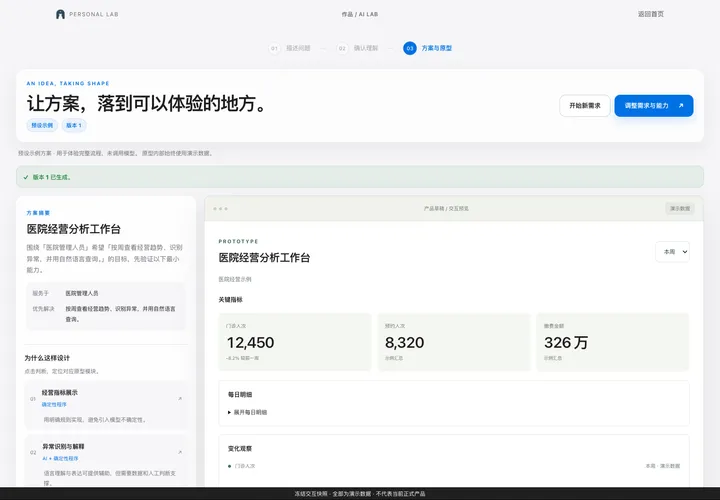
Task: Click the 本周 · 演示数据 chart caption
Action: pos(663,466)
